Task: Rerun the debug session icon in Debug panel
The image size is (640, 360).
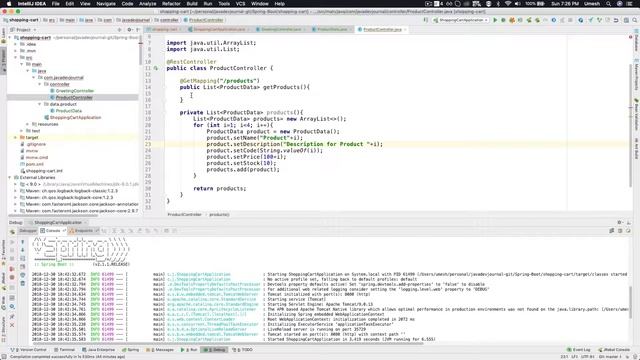Action: click(12, 231)
